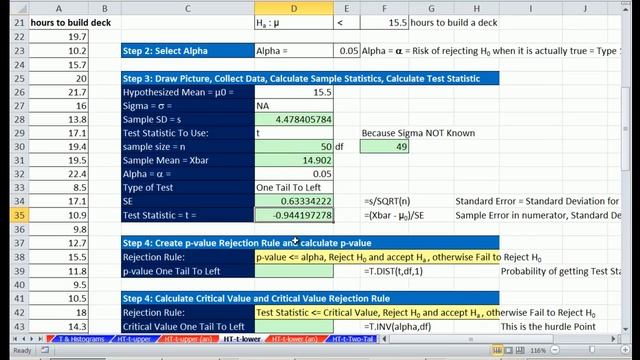Select cell with value 21.7
This screenshot has height=360, width=640.
click(x=59, y=92)
